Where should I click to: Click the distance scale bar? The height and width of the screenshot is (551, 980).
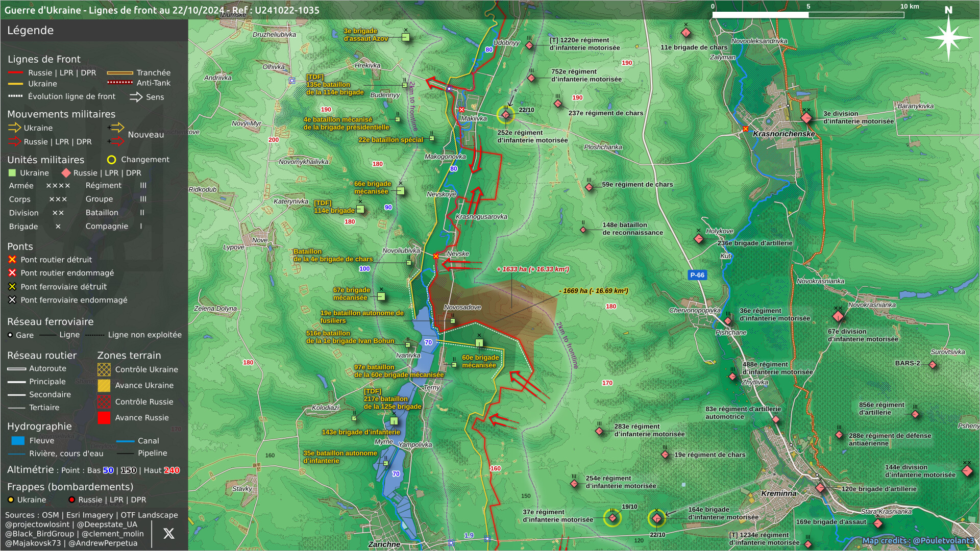click(x=808, y=15)
